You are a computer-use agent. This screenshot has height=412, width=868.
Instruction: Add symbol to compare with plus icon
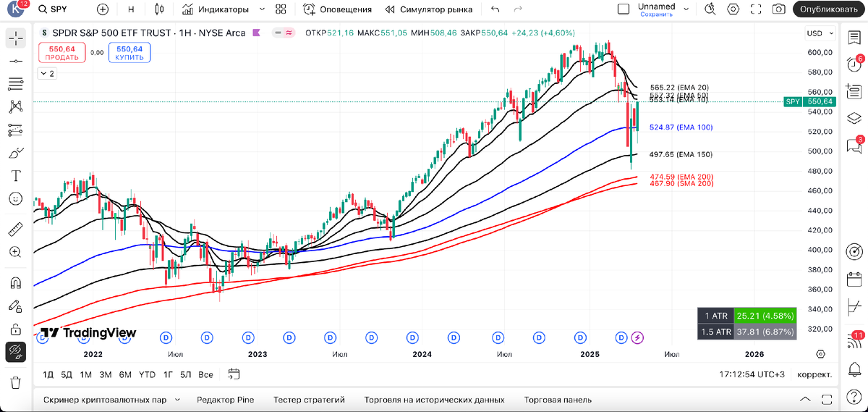[103, 9]
